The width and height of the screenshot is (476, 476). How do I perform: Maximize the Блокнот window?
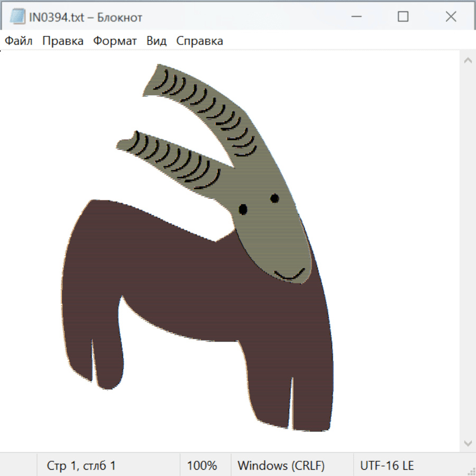click(403, 17)
